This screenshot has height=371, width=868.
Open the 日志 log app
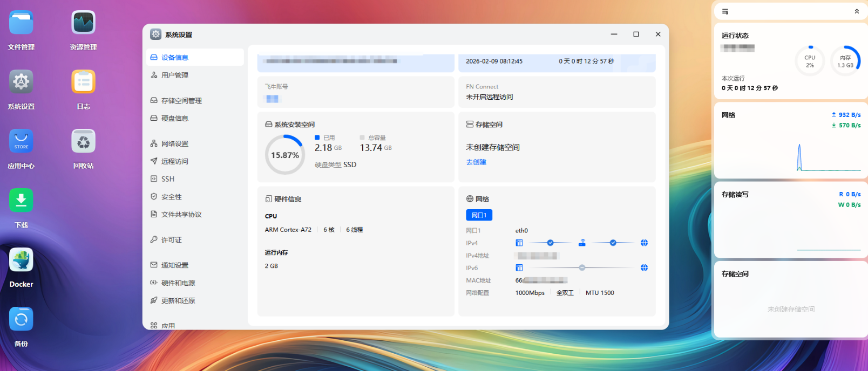click(x=83, y=83)
